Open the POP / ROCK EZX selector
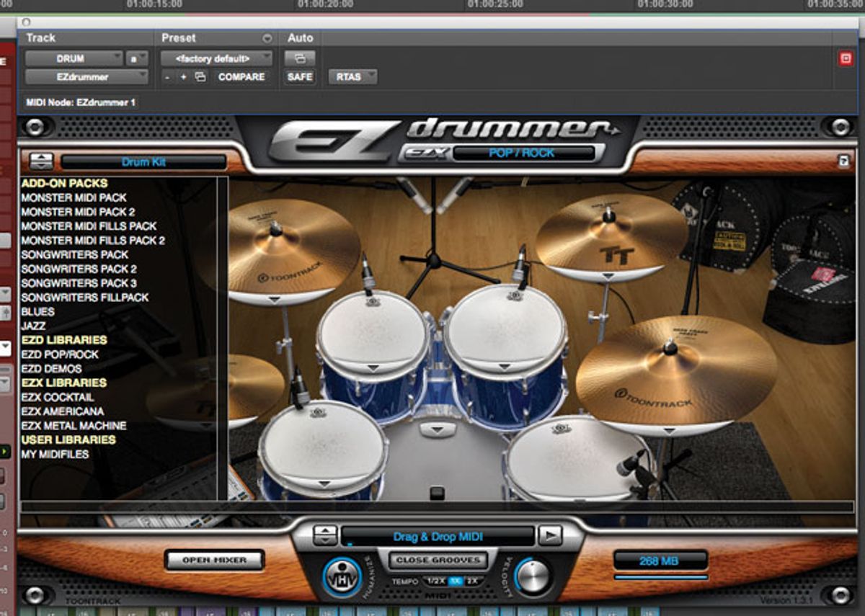Viewport: 865px width, 616px height. [525, 153]
